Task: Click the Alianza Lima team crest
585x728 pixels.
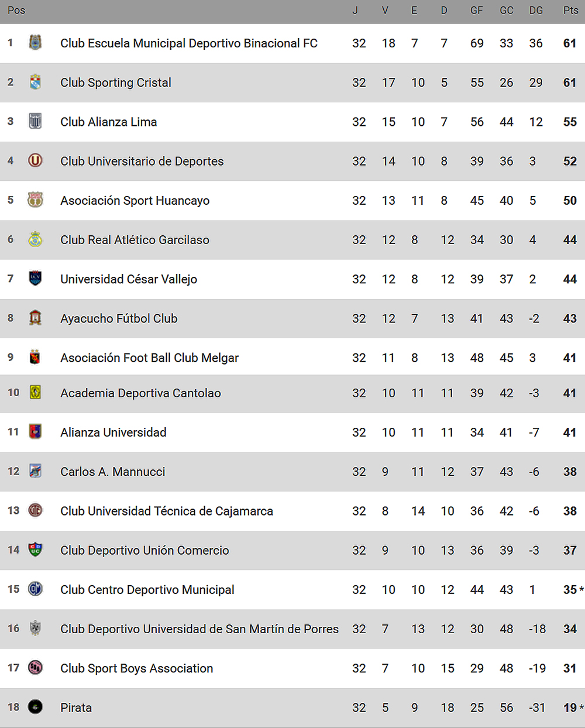Action: pos(35,121)
